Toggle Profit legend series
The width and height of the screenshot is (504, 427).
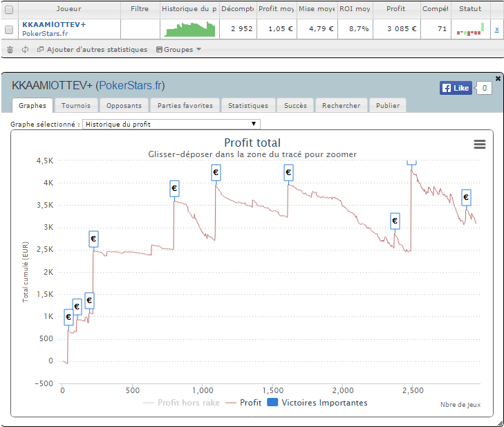coord(243,403)
